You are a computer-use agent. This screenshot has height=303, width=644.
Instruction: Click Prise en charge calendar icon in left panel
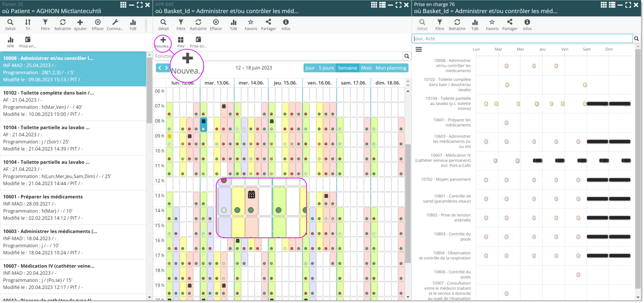pos(28,42)
